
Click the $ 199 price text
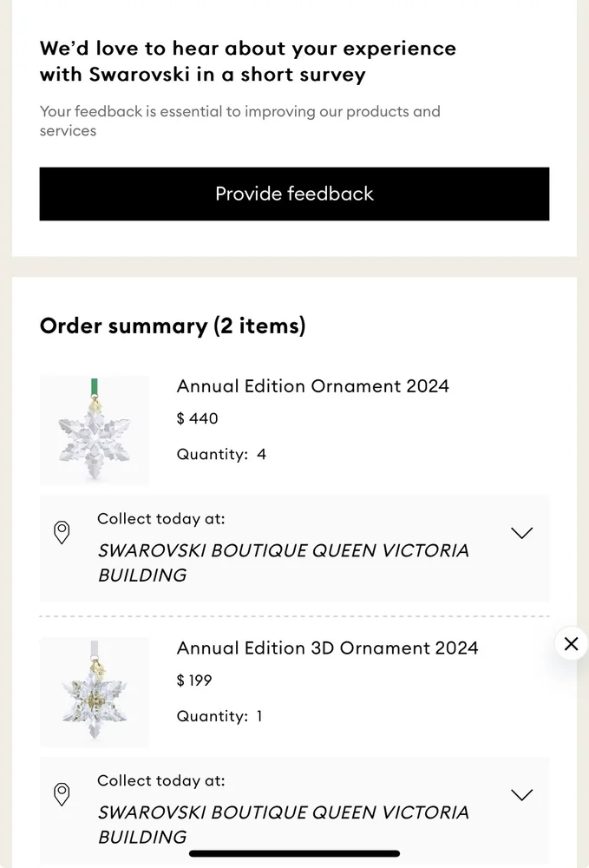coord(194,681)
